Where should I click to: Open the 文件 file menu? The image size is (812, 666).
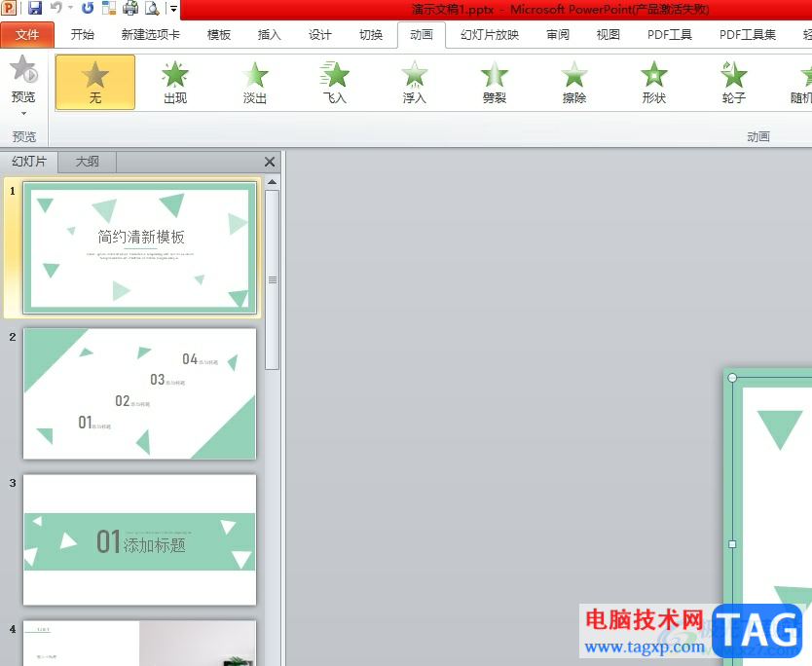pyautogui.click(x=27, y=35)
